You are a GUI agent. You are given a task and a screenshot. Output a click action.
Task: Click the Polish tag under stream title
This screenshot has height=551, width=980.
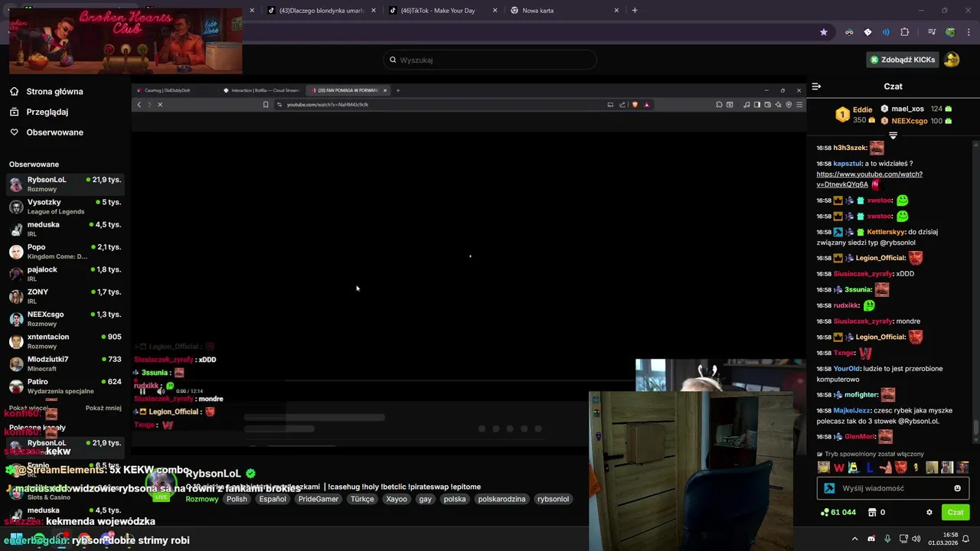(x=237, y=499)
